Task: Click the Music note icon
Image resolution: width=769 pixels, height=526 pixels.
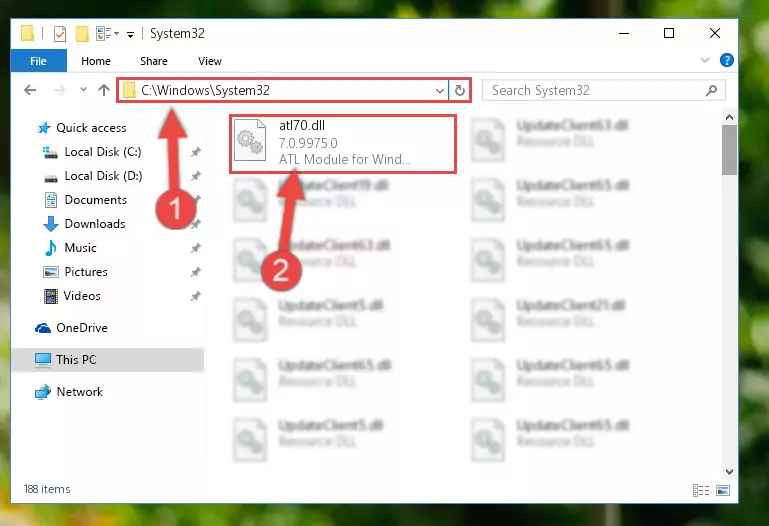Action: click(51, 248)
